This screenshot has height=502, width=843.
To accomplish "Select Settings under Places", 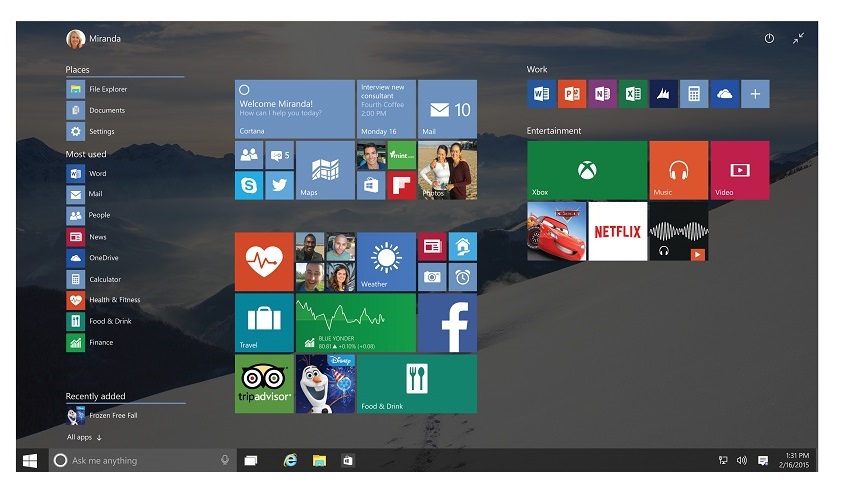I will click(x=101, y=131).
